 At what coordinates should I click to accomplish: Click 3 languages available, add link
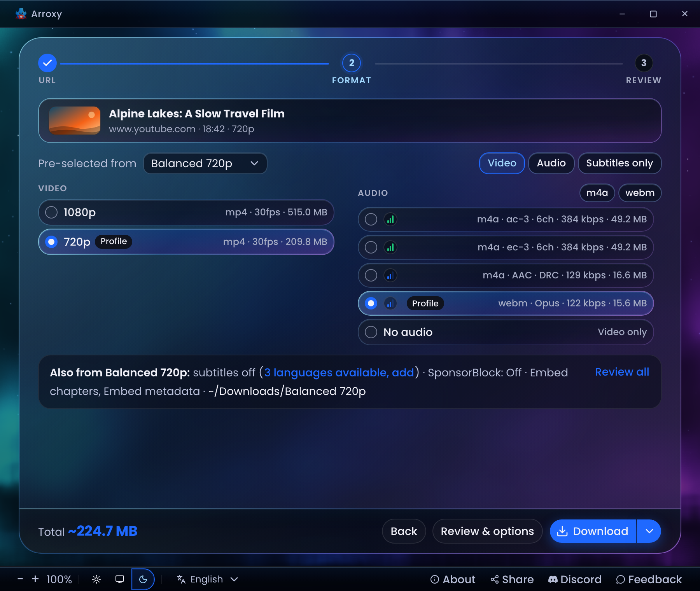[x=339, y=372]
